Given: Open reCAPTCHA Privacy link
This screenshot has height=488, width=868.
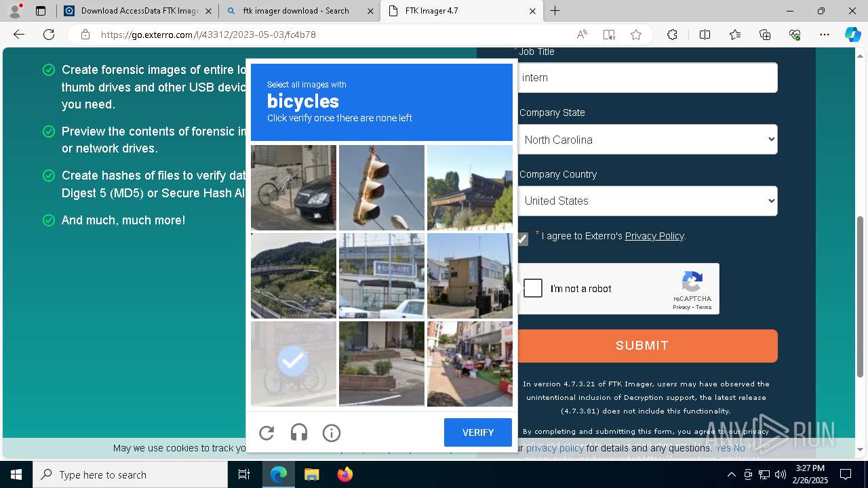Looking at the screenshot, I should pyautogui.click(x=681, y=307).
